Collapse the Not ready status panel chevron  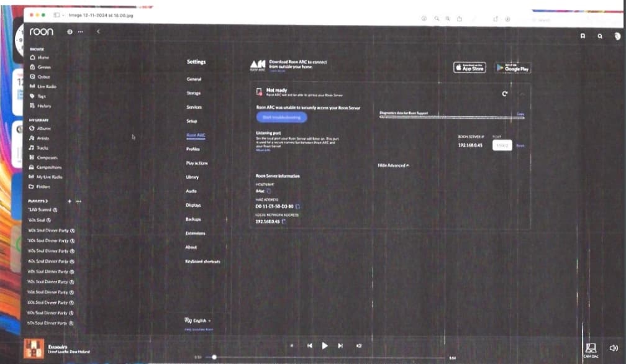[x=522, y=94]
